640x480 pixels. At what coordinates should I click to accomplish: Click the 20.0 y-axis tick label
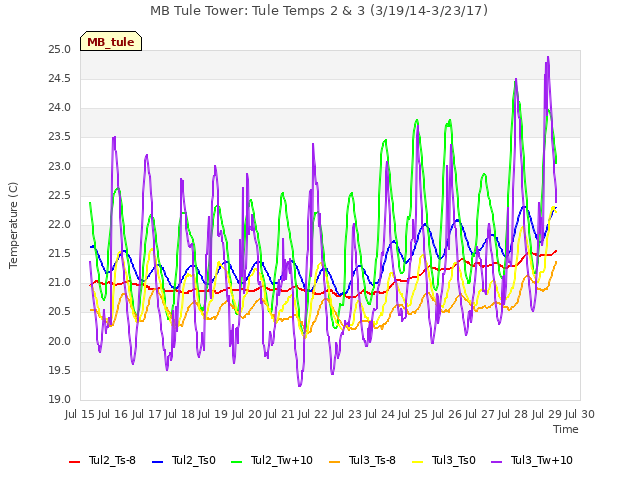(60, 342)
